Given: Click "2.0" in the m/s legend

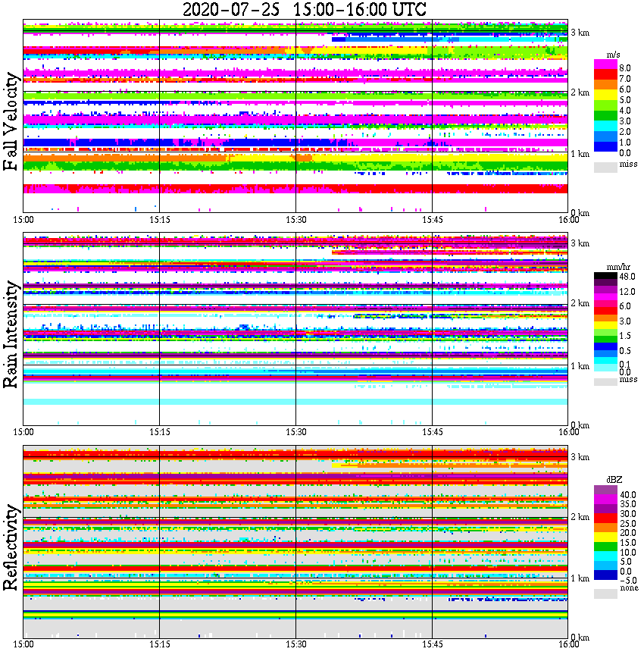Looking at the screenshot, I should 625,132.
